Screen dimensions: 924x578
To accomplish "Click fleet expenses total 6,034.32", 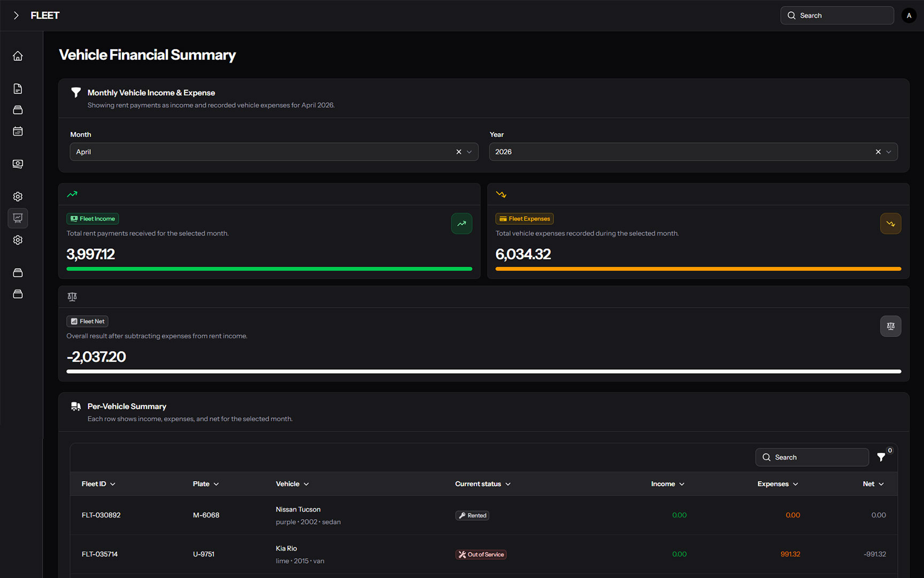I will pyautogui.click(x=523, y=254).
